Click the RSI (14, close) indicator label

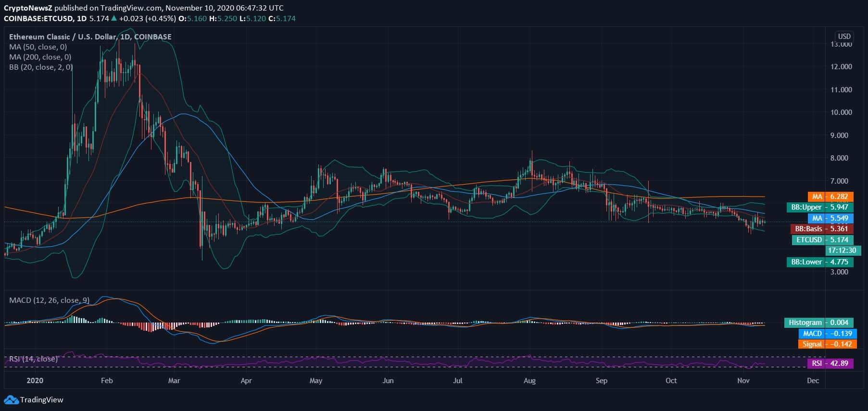pos(33,359)
